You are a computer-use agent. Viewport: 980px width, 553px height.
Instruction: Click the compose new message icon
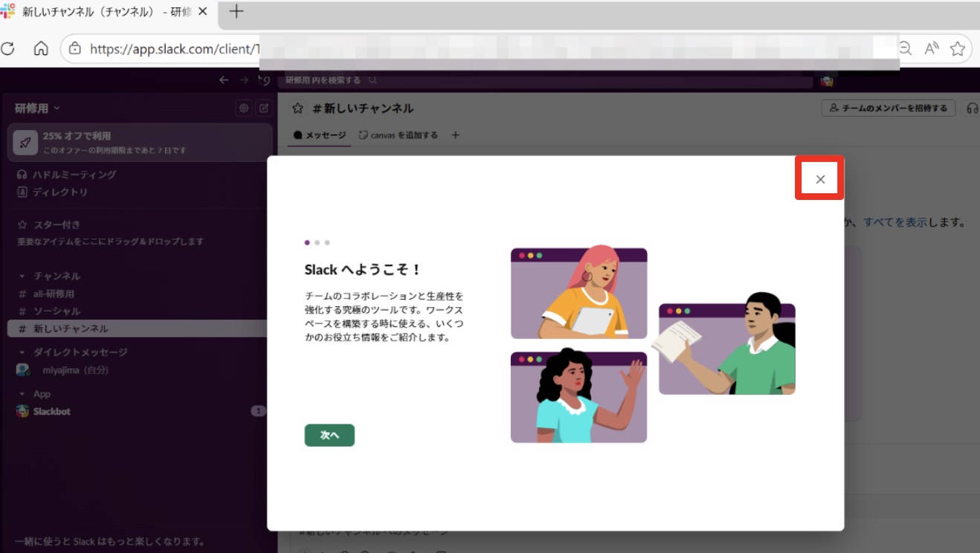(263, 109)
